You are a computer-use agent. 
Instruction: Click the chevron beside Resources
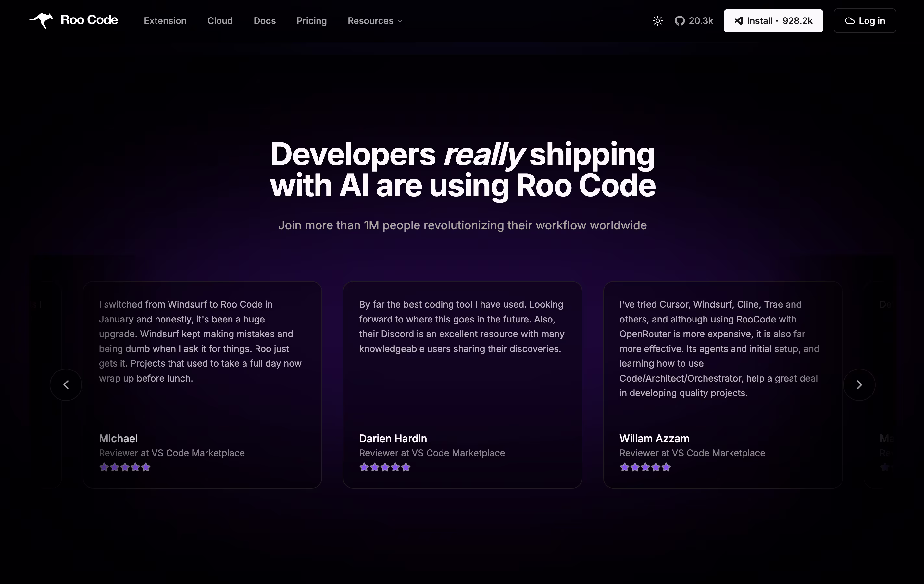coord(400,21)
